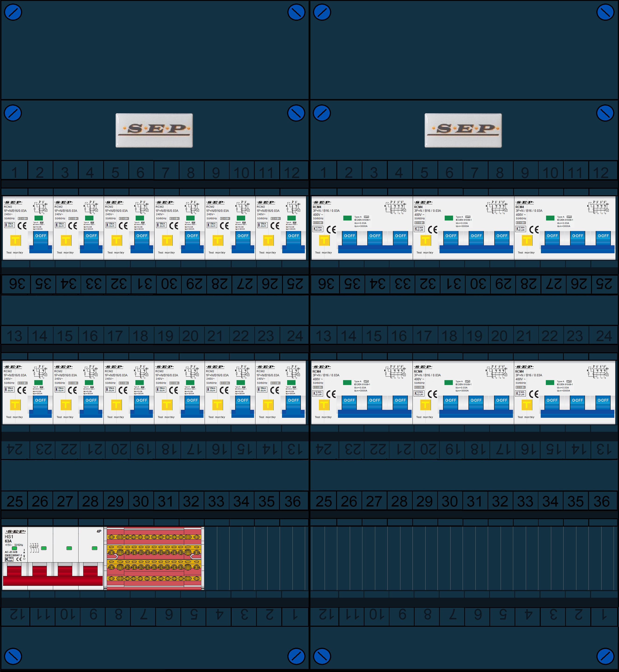The height and width of the screenshot is (672, 619).
Task: Click yellow T test button under slot 13, left panel middle row
Action: click(15, 405)
